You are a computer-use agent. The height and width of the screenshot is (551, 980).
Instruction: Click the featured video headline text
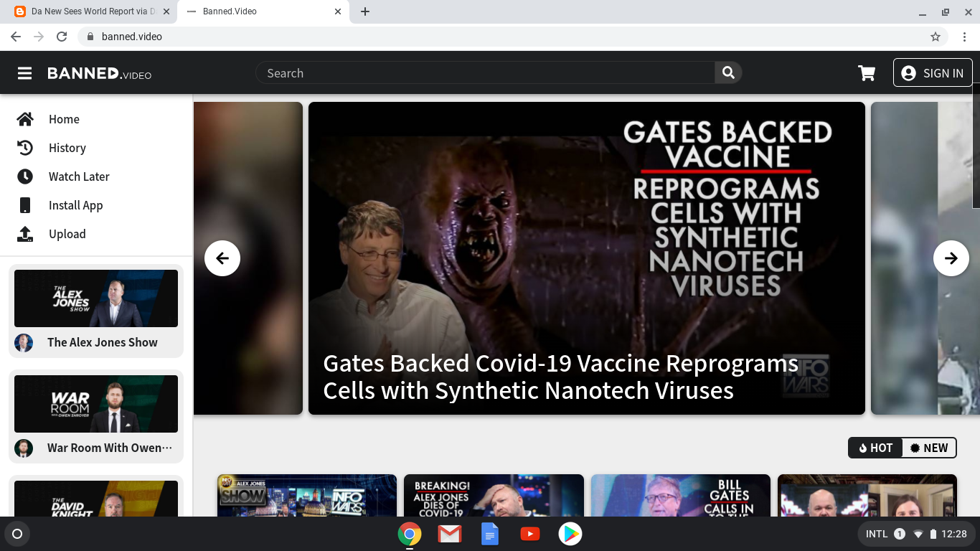pyautogui.click(x=560, y=377)
